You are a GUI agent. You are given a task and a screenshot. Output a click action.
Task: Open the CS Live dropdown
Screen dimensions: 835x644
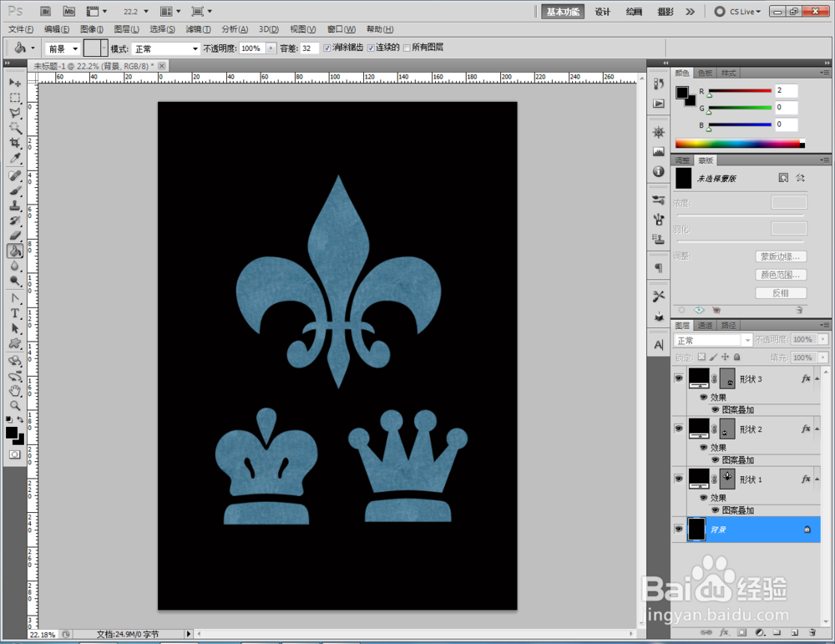(737, 11)
